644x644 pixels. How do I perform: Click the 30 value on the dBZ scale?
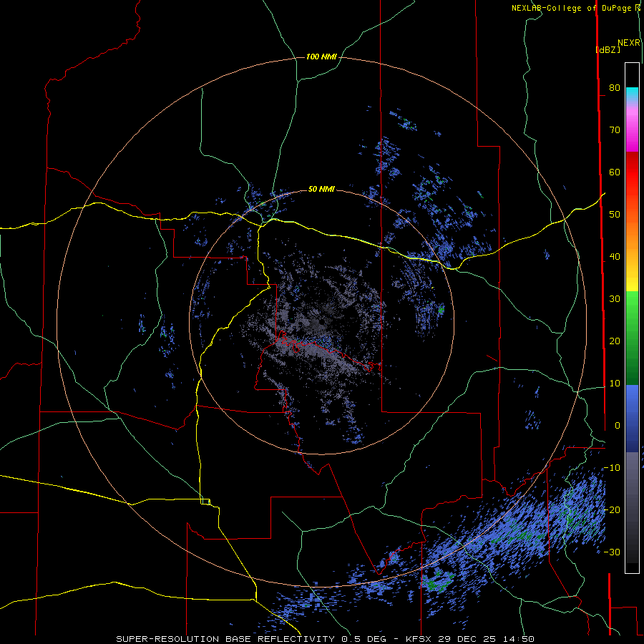[615, 299]
